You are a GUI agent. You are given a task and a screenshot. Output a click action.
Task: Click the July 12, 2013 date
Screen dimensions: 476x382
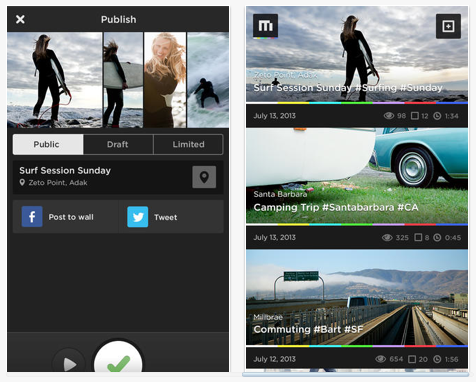coord(274,359)
